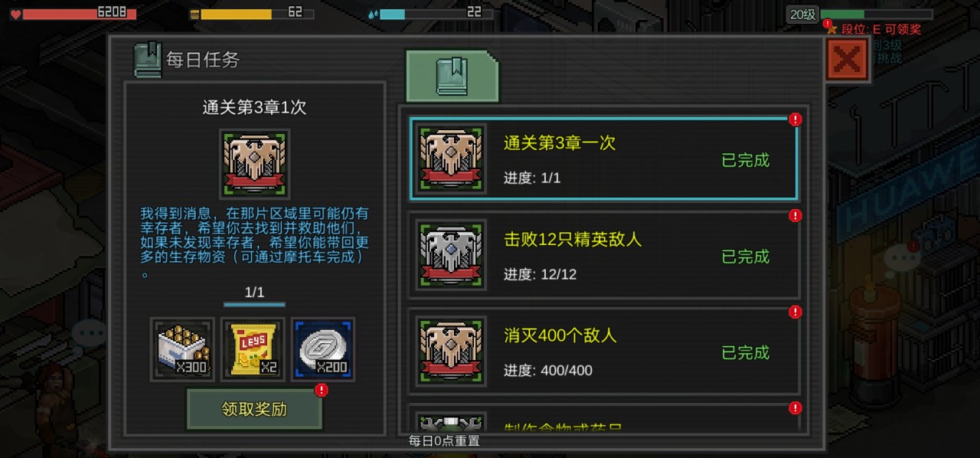Select the 消灭400个敌人 task row

click(x=603, y=352)
